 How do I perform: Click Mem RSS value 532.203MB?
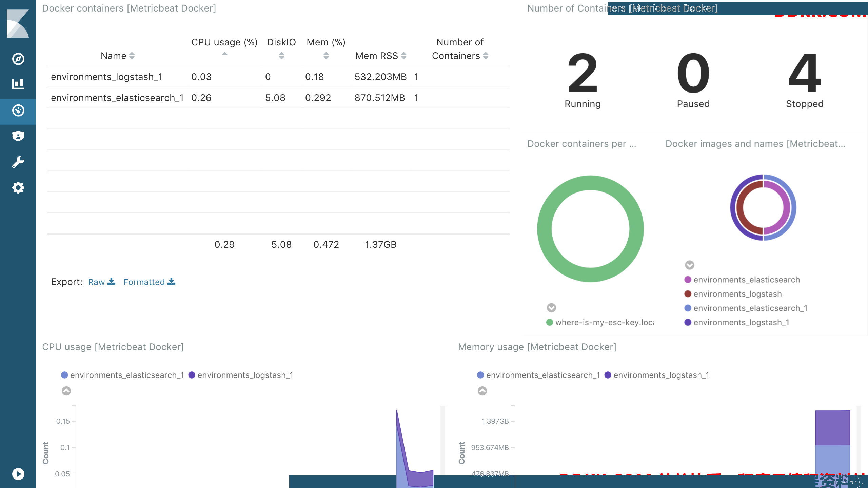click(380, 77)
